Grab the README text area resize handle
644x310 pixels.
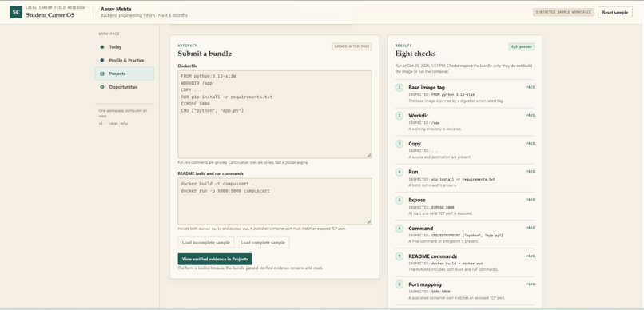(x=369, y=222)
